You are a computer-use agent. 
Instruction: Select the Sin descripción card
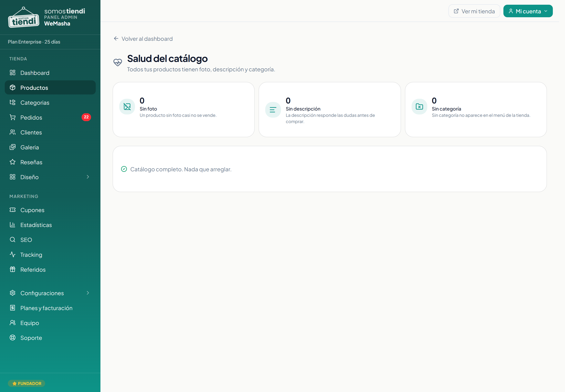click(x=329, y=110)
